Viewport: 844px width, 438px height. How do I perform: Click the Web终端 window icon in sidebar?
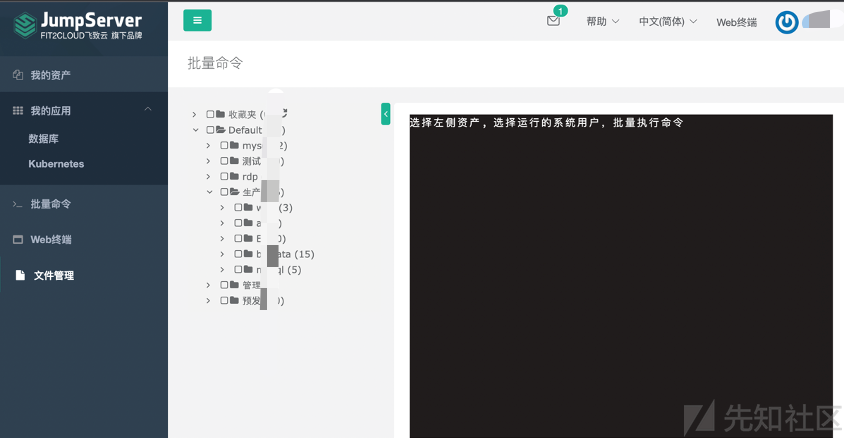click(18, 239)
